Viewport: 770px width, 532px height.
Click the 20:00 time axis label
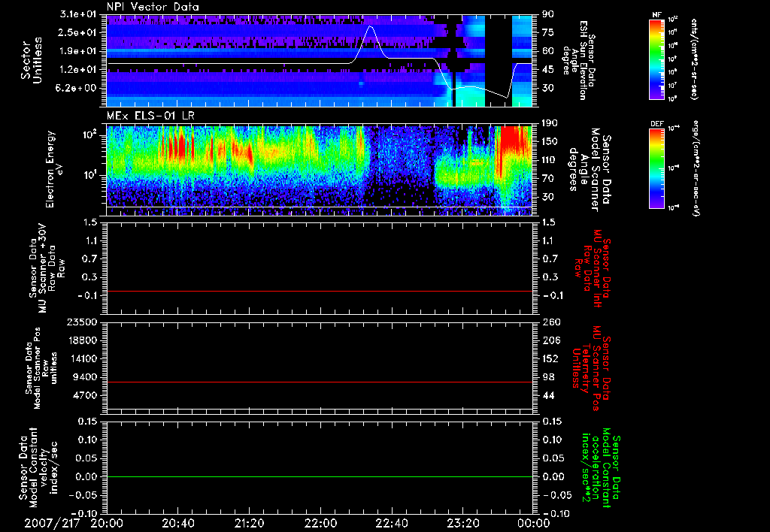[107, 523]
